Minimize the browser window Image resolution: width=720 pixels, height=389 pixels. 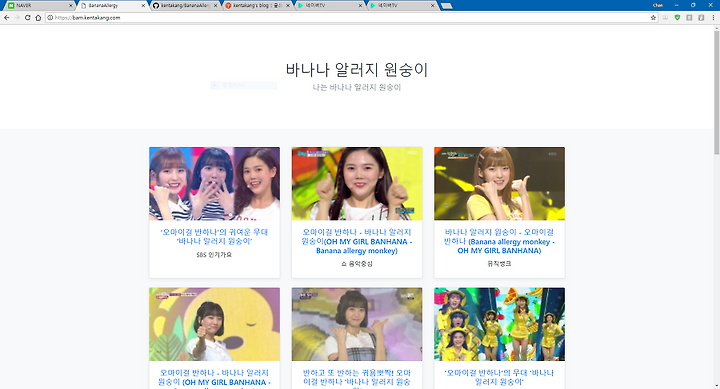(676, 5)
